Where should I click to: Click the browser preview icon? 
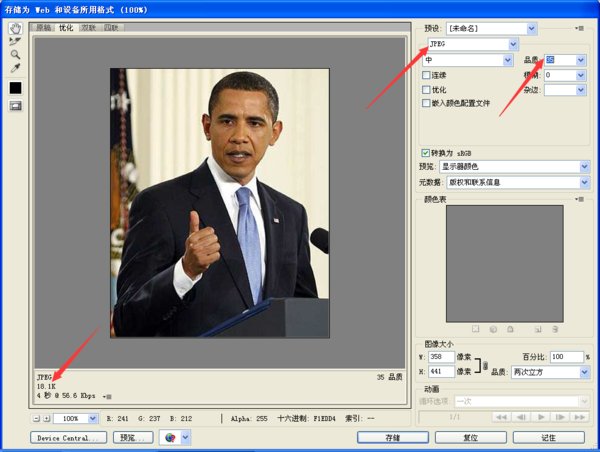coord(166,437)
